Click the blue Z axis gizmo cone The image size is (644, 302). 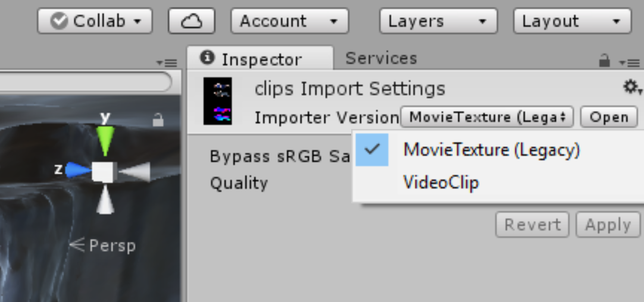click(x=77, y=171)
